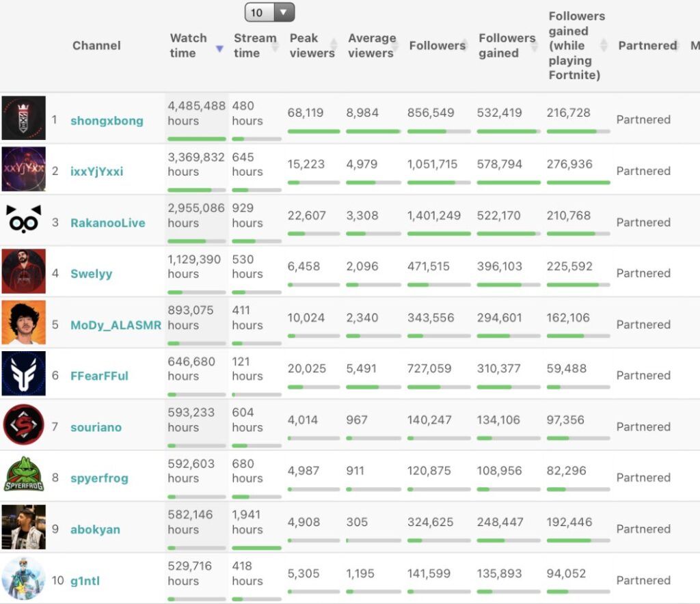Screen dimensions: 700x604
Task: Click souriano's red S logo icon
Action: pos(23,425)
